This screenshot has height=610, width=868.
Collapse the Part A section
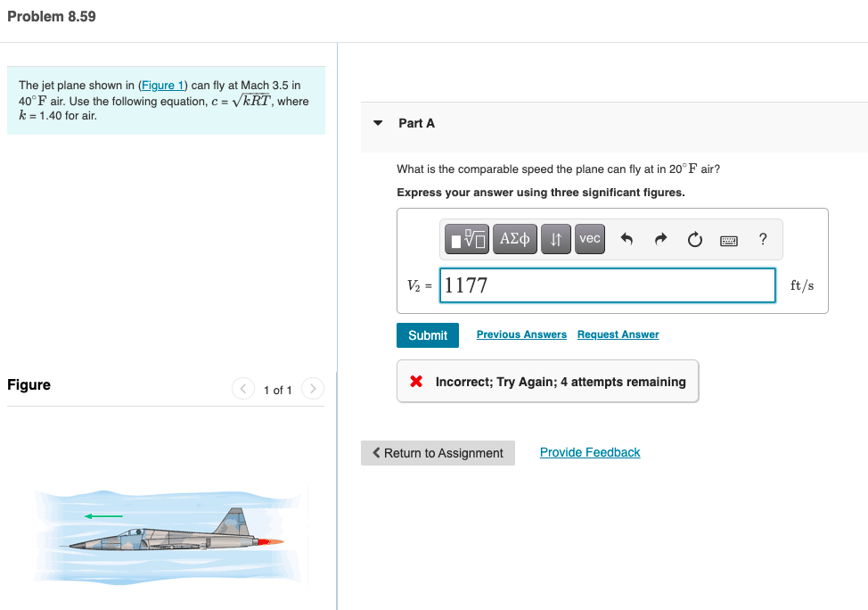coord(377,123)
